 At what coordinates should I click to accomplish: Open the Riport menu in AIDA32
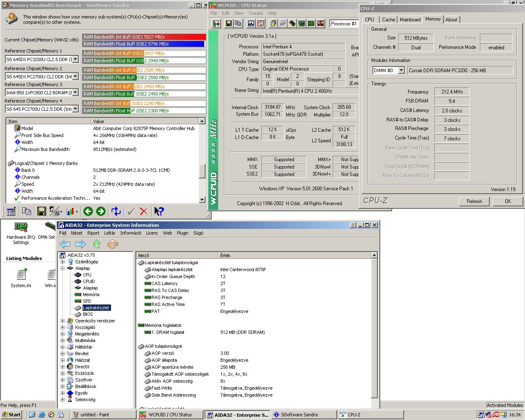tap(93, 233)
